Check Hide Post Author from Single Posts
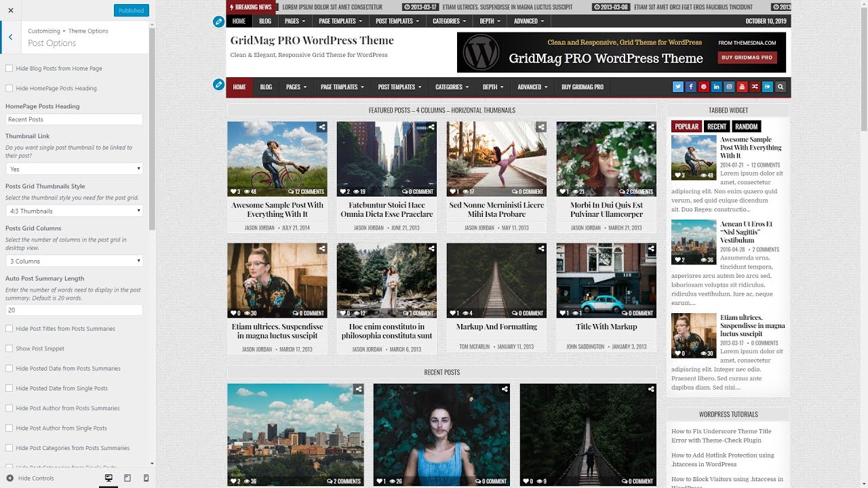This screenshot has width=868, height=488. pyautogui.click(x=9, y=428)
